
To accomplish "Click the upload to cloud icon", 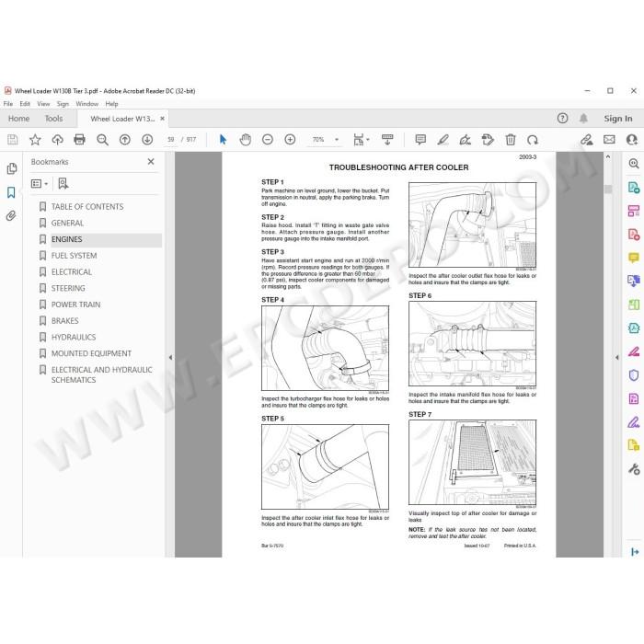I will 57,140.
